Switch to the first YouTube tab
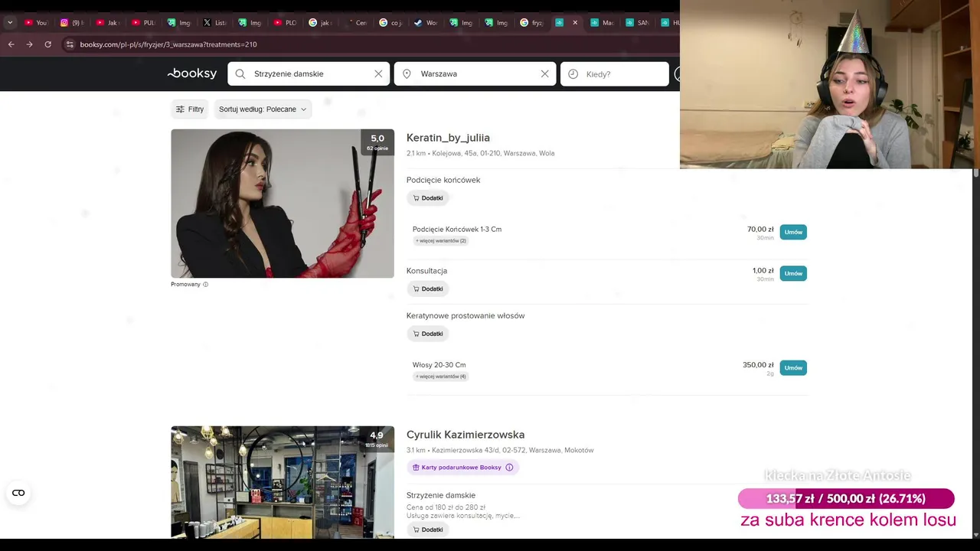The height and width of the screenshot is (551, 980). (36, 23)
